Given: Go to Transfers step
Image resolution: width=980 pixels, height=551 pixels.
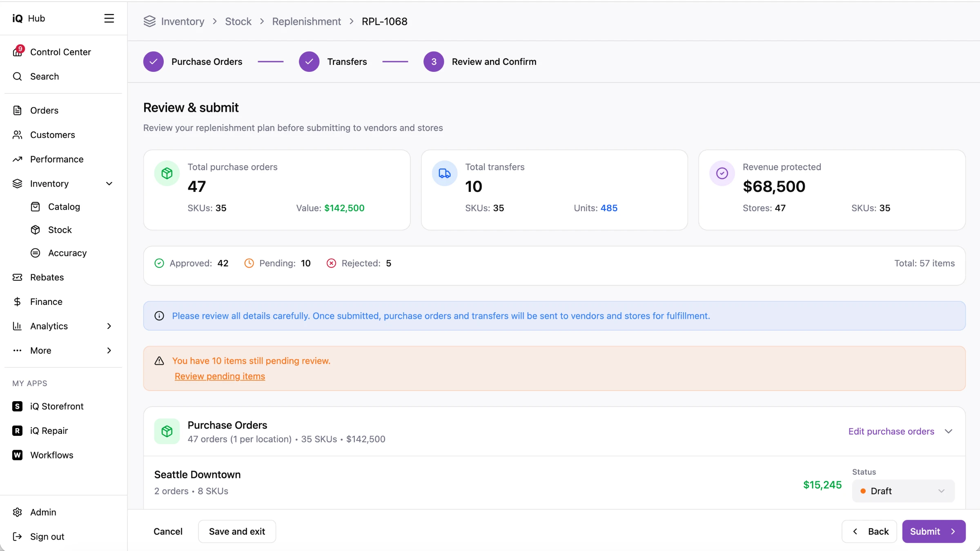Looking at the screenshot, I should 333,62.
